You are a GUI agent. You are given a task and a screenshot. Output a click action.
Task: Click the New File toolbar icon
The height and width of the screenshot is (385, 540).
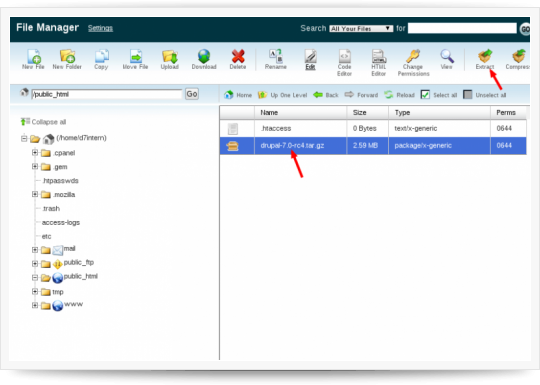(34, 56)
